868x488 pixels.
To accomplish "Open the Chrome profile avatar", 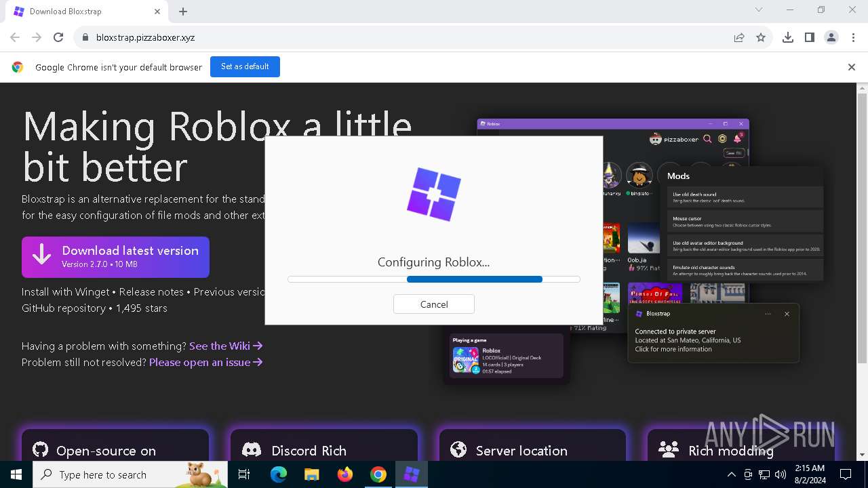I will click(x=831, y=37).
